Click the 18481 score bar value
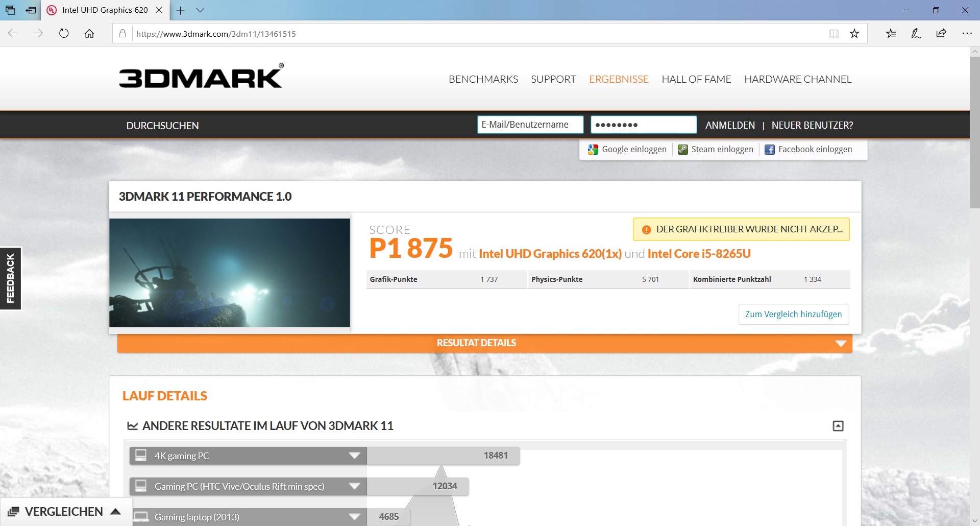Image resolution: width=980 pixels, height=526 pixels. point(496,456)
